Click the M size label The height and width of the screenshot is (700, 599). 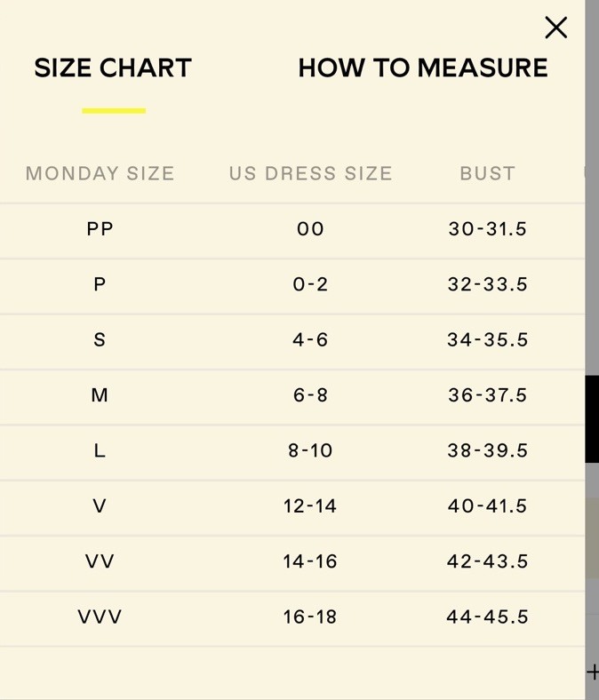[100, 395]
